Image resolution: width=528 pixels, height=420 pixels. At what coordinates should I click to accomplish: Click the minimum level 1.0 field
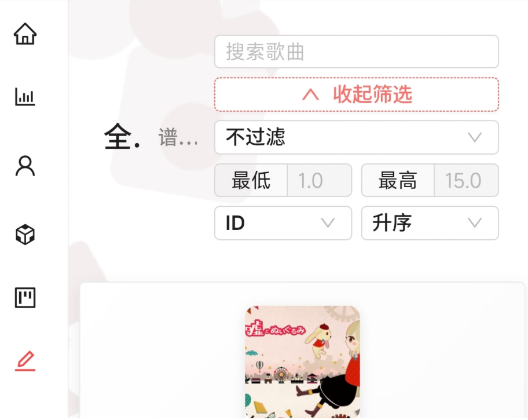click(320, 180)
